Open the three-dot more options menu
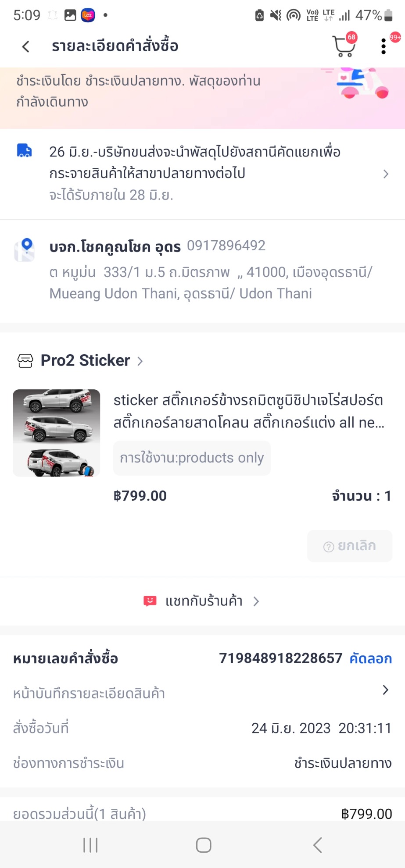The width and height of the screenshot is (405, 868). click(383, 46)
